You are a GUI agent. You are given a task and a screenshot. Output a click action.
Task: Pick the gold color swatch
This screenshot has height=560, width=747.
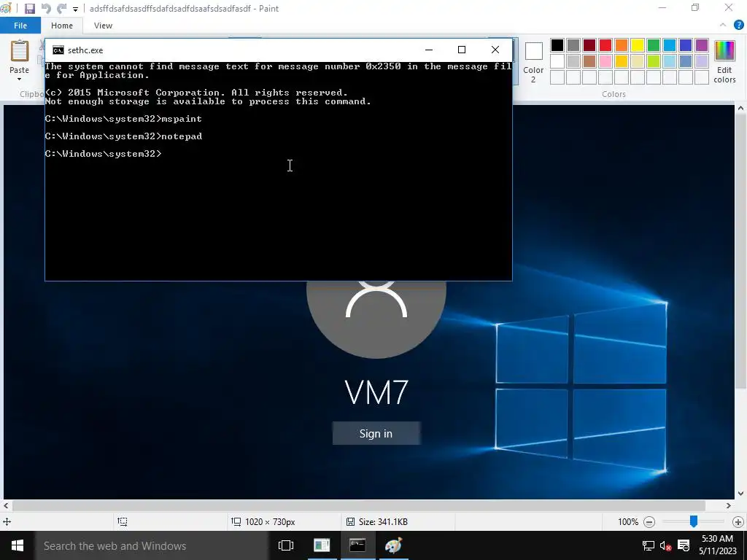(x=622, y=61)
